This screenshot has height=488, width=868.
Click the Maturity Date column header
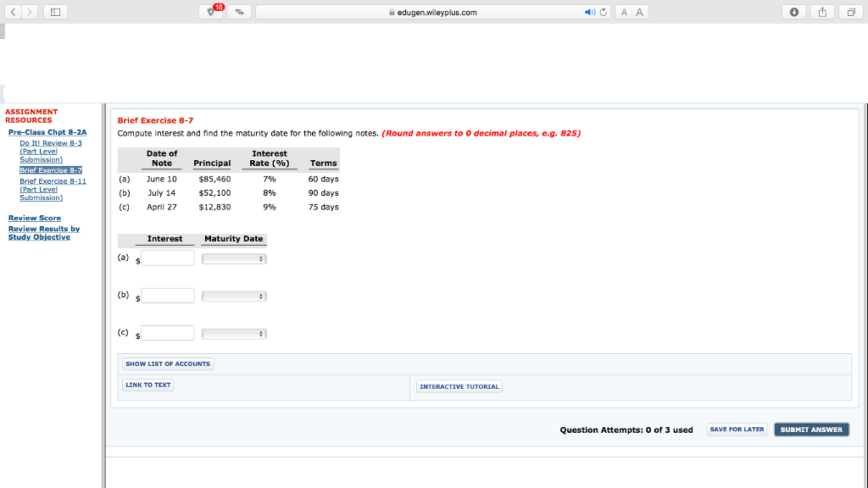tap(234, 239)
